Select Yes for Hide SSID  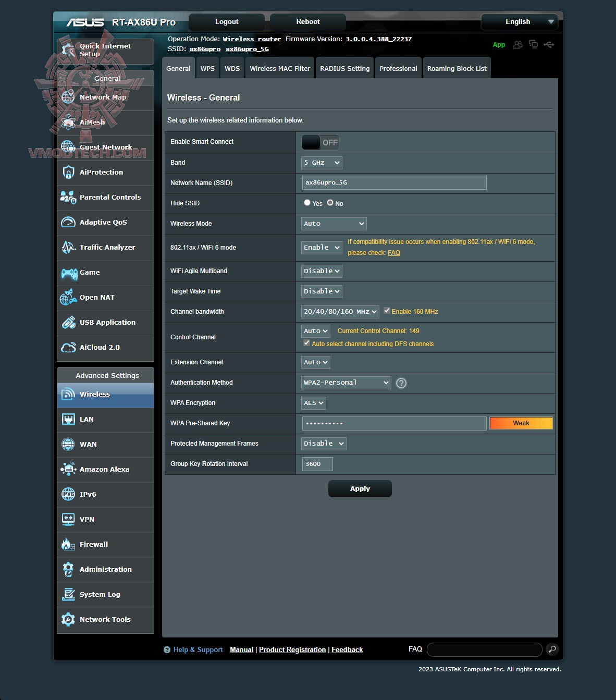click(307, 203)
